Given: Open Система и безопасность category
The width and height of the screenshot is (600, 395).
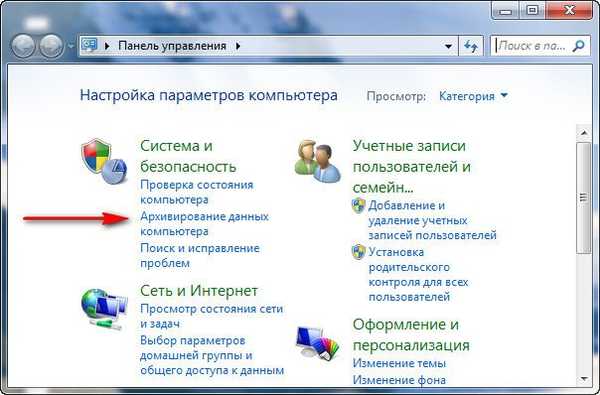Looking at the screenshot, I should pyautogui.click(x=188, y=156).
